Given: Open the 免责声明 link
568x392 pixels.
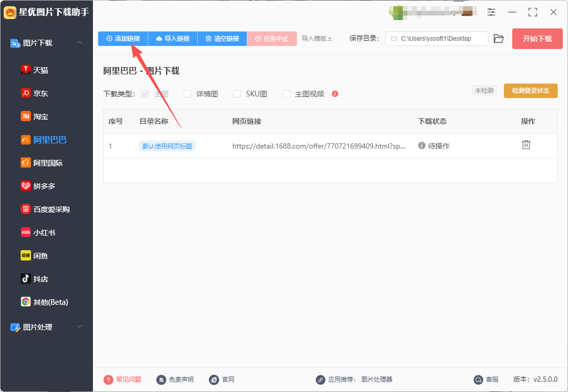Looking at the screenshot, I should pos(181,380).
